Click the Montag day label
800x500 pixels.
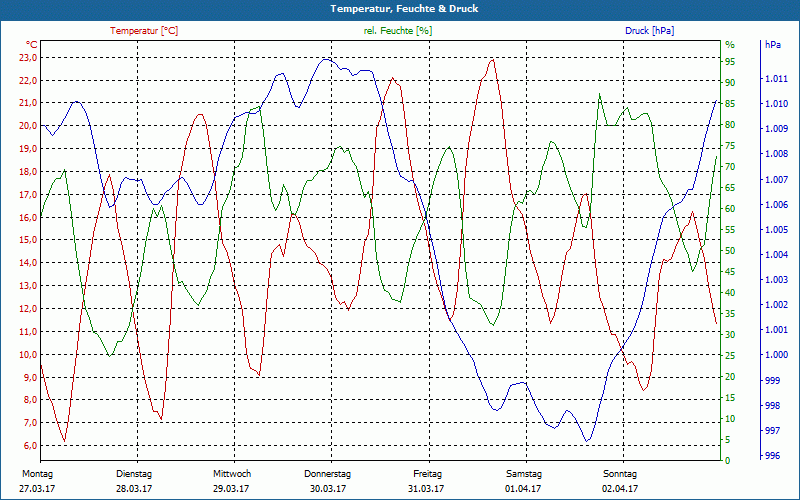point(37,474)
